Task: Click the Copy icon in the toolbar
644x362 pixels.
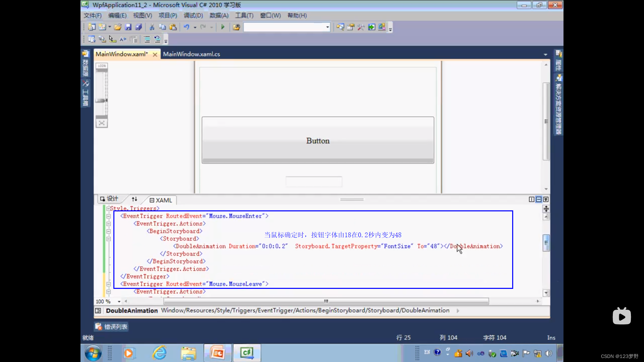Action: (x=162, y=27)
